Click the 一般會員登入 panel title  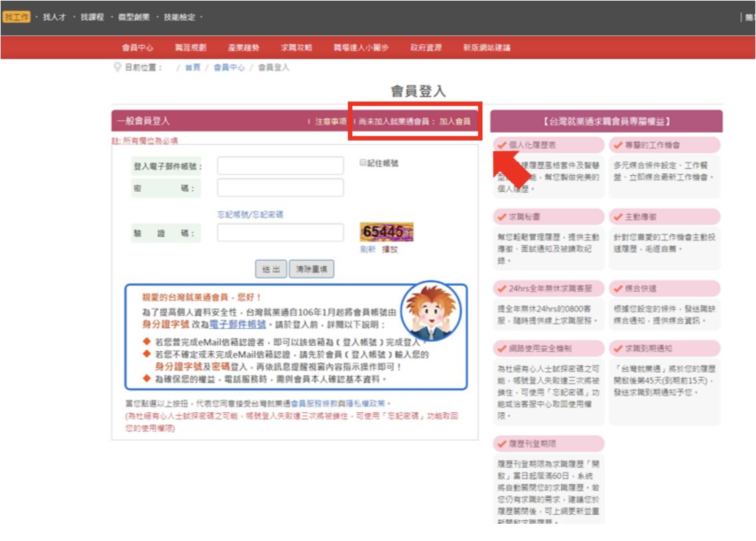click(143, 121)
